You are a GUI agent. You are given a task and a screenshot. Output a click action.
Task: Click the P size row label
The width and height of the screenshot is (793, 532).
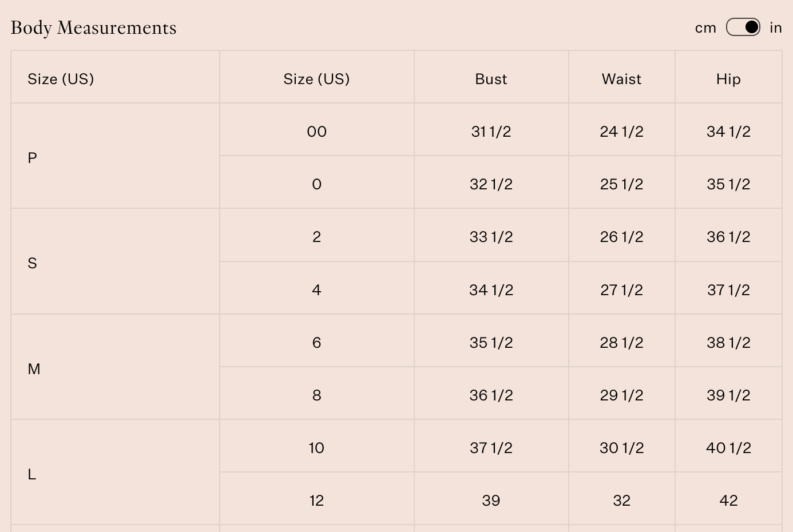pos(33,158)
